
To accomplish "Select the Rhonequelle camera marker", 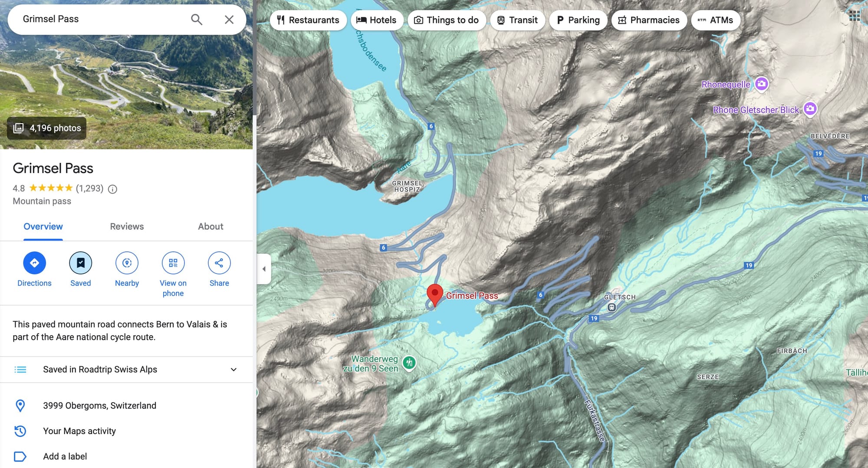I will click(762, 84).
